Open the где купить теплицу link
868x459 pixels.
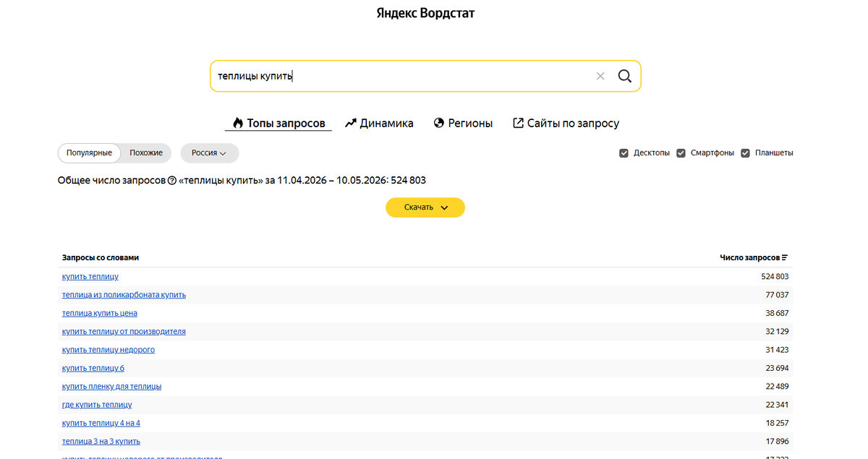tap(97, 405)
